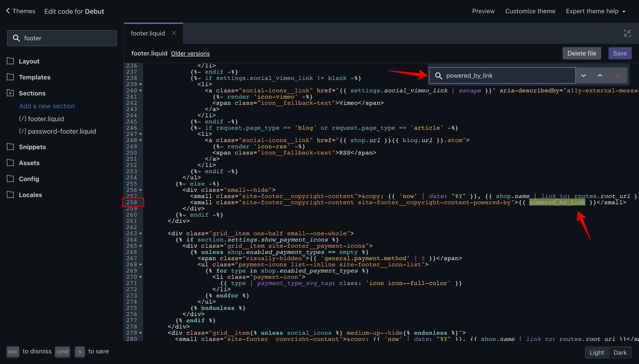Open the Layout folder

click(x=29, y=61)
